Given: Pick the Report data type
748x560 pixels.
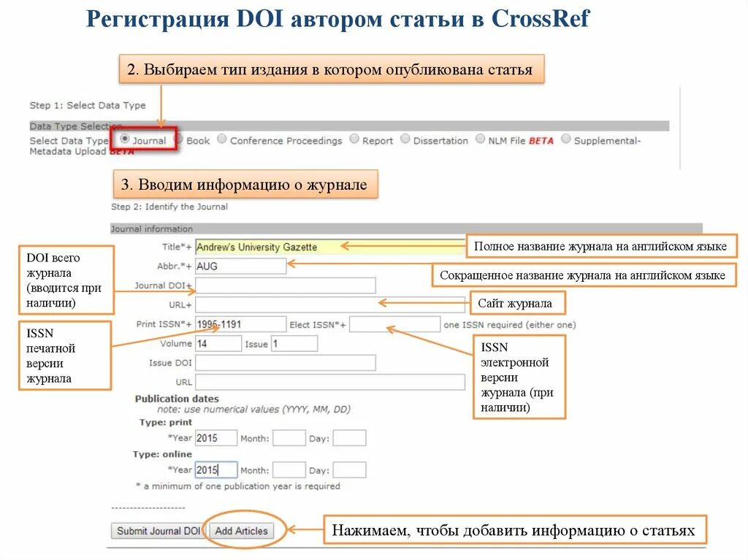Looking at the screenshot, I should click(x=353, y=139).
